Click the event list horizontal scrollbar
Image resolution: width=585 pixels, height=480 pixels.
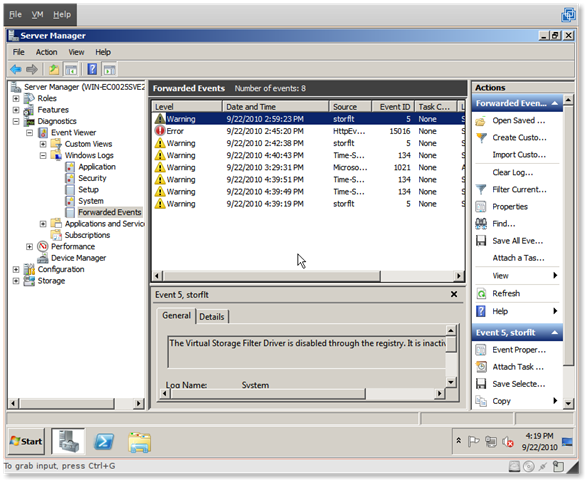(307, 276)
